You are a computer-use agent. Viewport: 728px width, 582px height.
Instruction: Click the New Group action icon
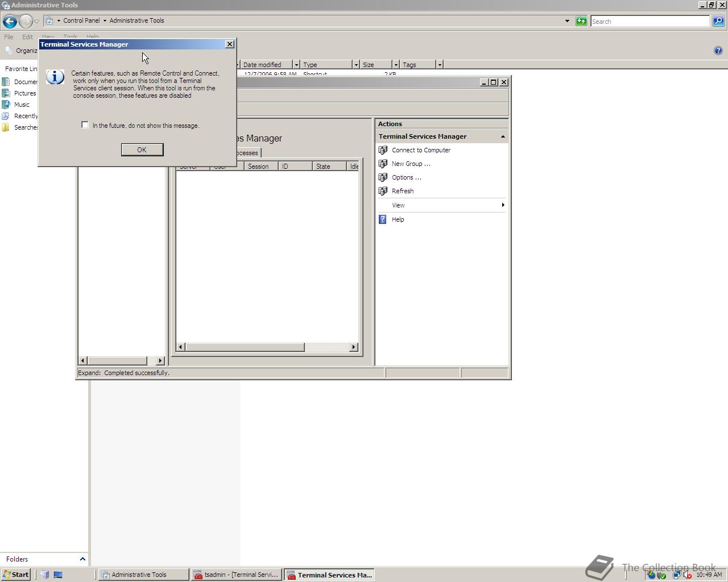pyautogui.click(x=383, y=164)
